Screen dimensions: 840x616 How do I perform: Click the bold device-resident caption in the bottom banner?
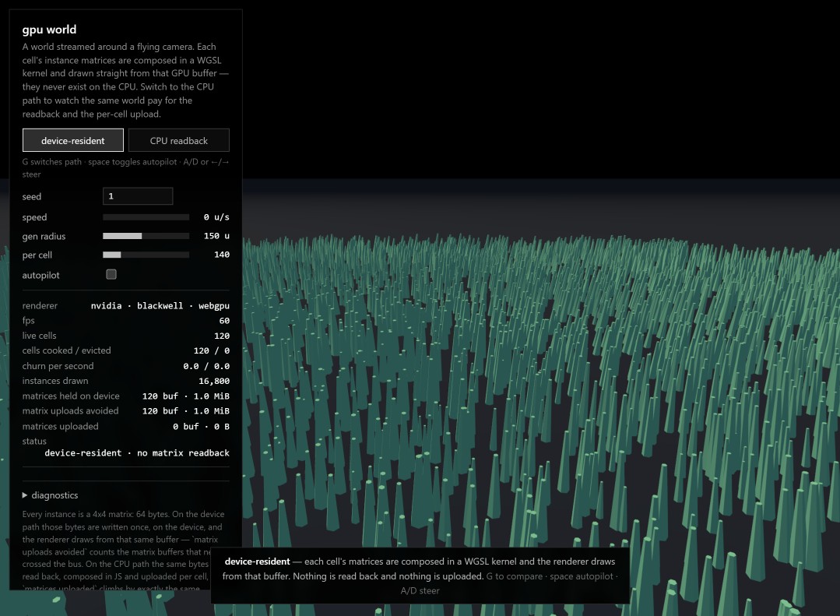click(x=257, y=561)
